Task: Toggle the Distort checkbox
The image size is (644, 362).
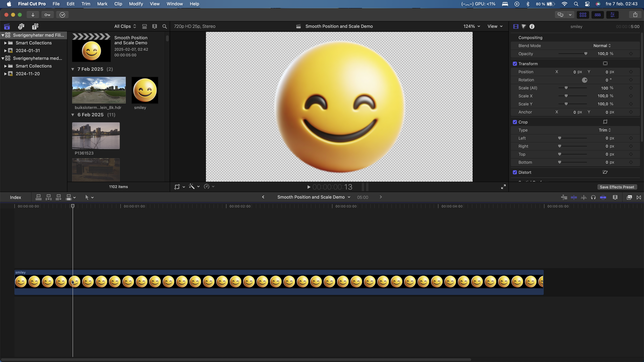Action: [515, 172]
